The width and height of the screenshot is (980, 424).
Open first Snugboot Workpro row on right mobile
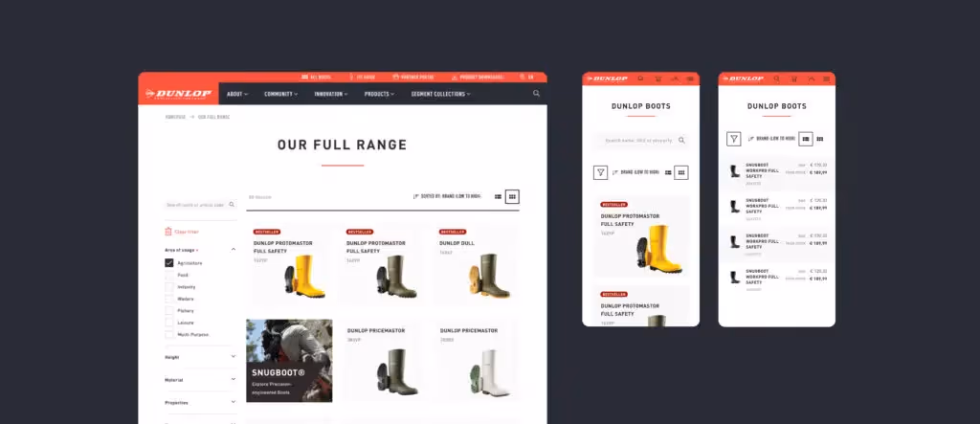point(777,172)
